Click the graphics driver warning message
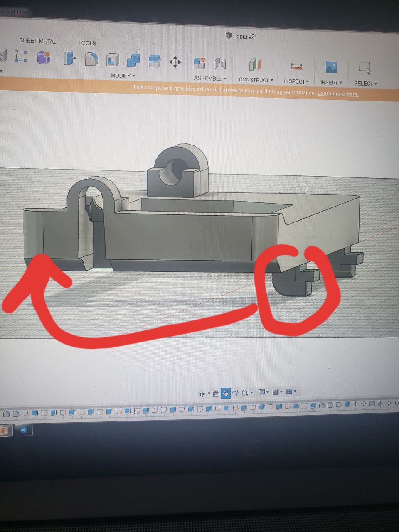 tap(224, 90)
